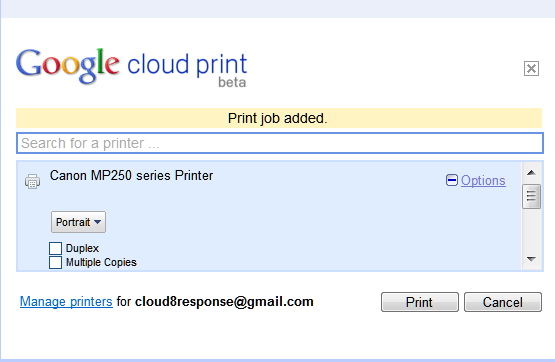Screen dimensions: 555x362
Task: Open the Portrait orientation dropdown
Action: [78, 222]
